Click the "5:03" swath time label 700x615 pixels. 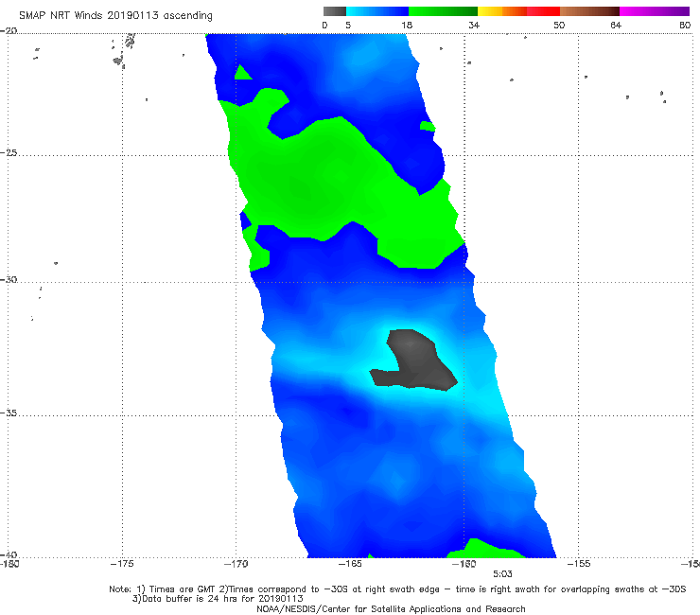(x=502, y=574)
